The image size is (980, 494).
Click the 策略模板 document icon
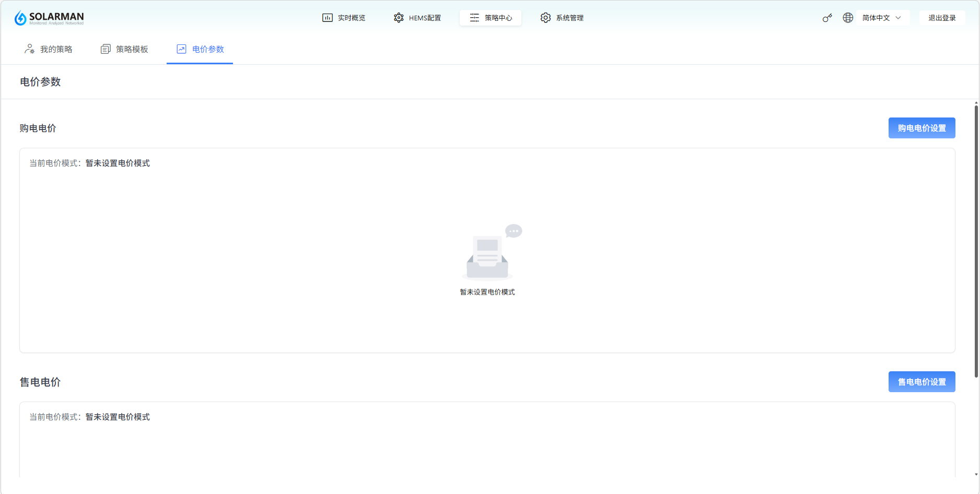pyautogui.click(x=106, y=49)
